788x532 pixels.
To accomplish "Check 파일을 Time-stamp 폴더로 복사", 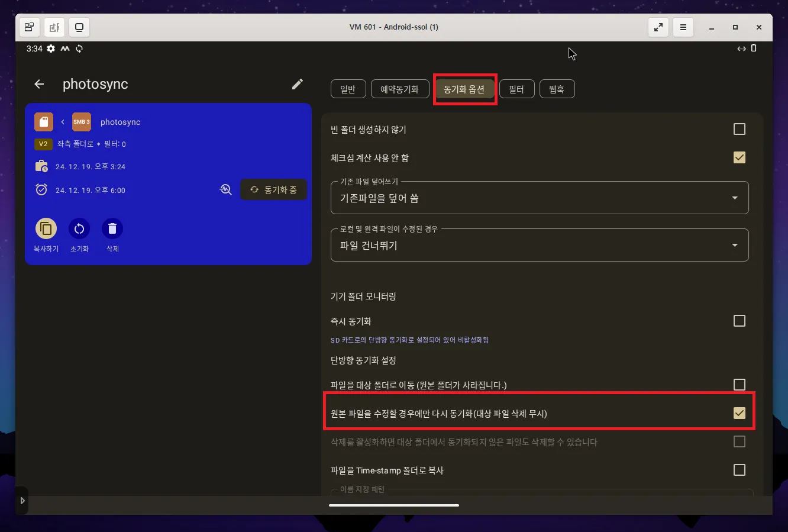I will pos(739,470).
